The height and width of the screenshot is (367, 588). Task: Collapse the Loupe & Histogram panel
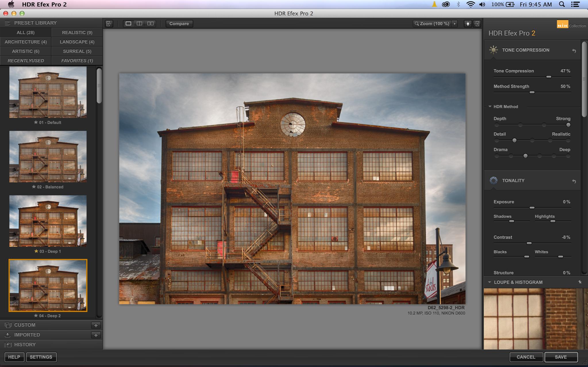[489, 282]
